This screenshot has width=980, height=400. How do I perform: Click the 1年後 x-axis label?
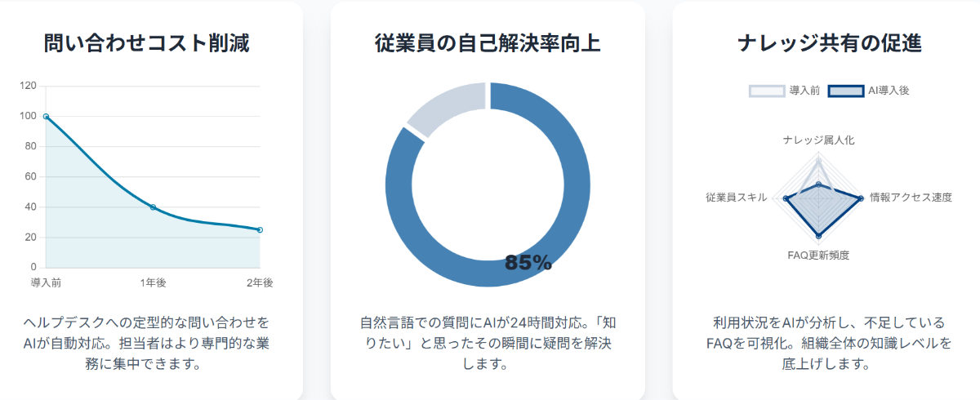tap(153, 282)
